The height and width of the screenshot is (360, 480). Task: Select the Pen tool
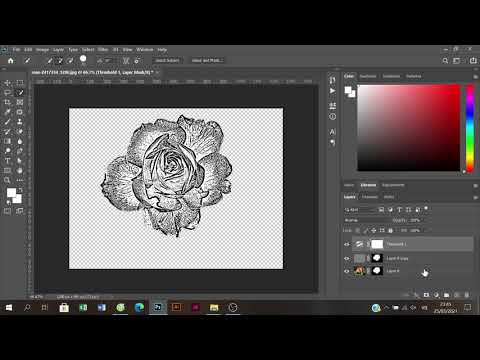click(20, 151)
